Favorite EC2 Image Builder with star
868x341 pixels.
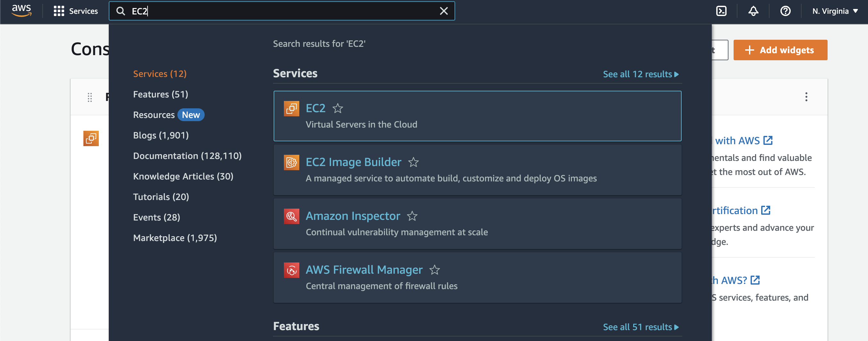tap(413, 162)
